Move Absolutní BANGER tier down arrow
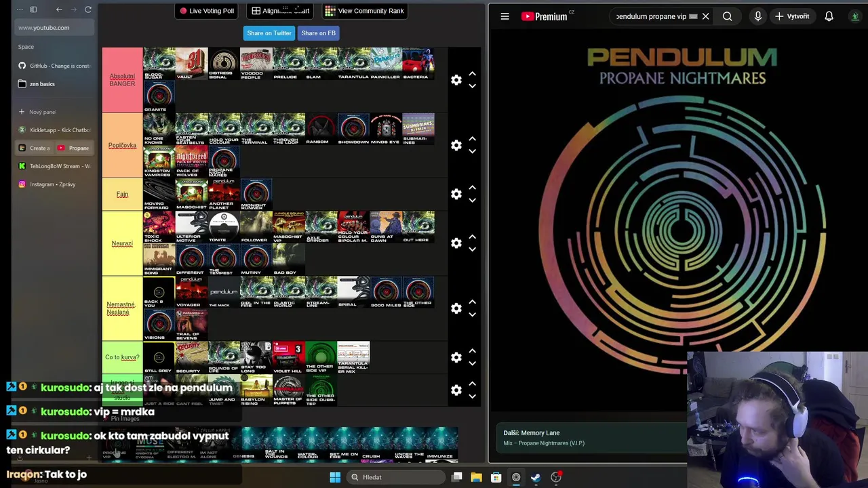Screen dimensions: 868x488 [472, 86]
